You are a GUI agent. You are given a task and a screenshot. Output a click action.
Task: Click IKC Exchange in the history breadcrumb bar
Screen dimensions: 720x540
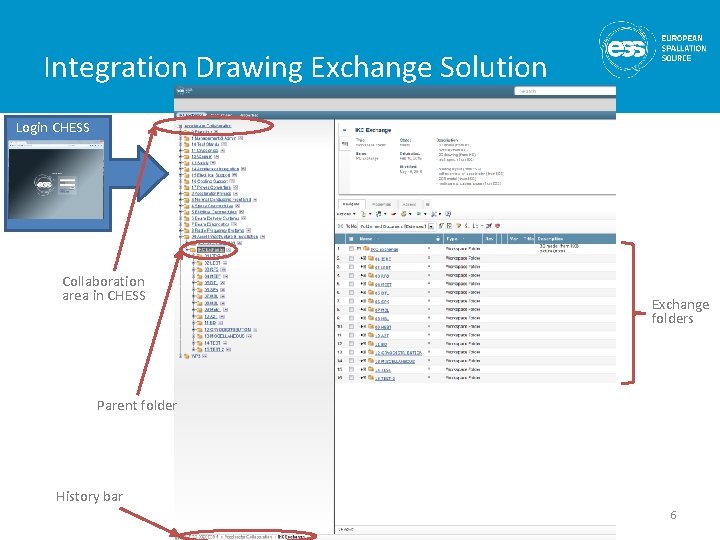291,536
